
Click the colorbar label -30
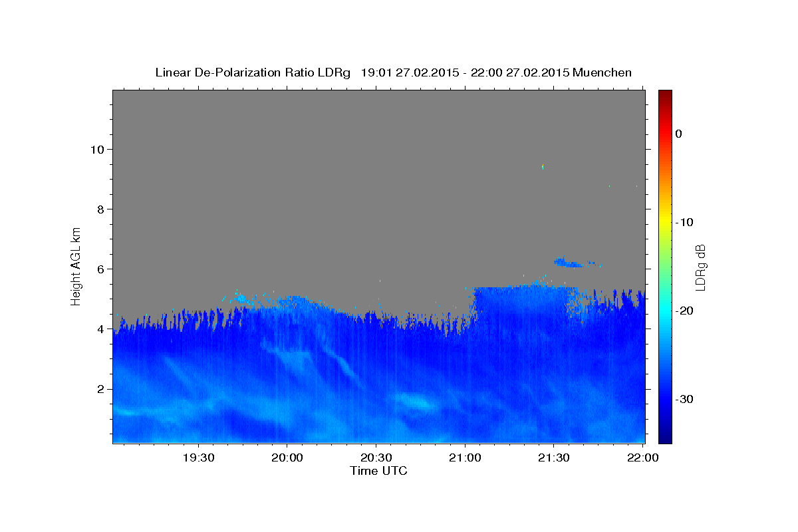click(685, 399)
